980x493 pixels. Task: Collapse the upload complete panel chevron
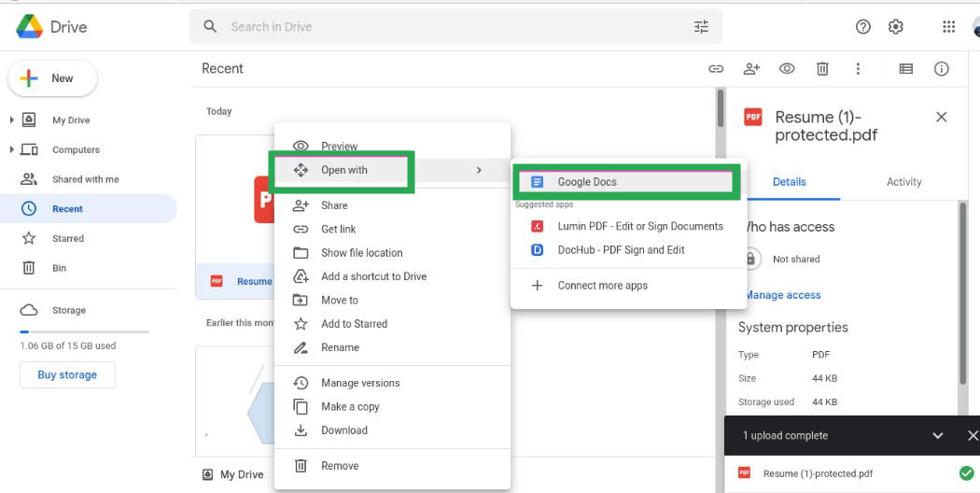click(937, 435)
